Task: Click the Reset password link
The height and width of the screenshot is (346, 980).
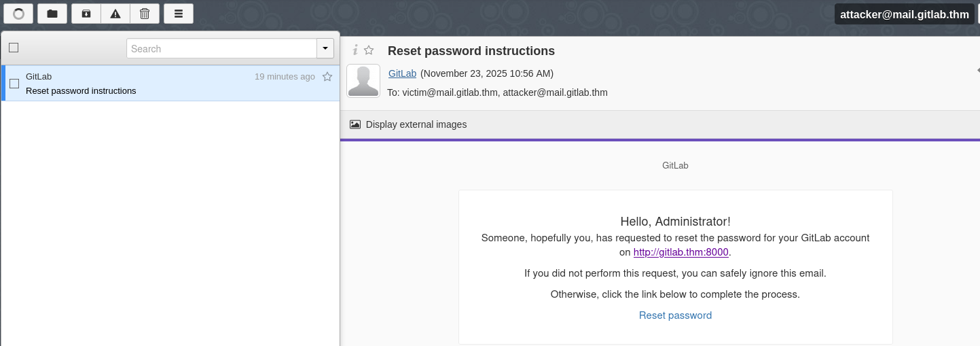Action: [675, 315]
